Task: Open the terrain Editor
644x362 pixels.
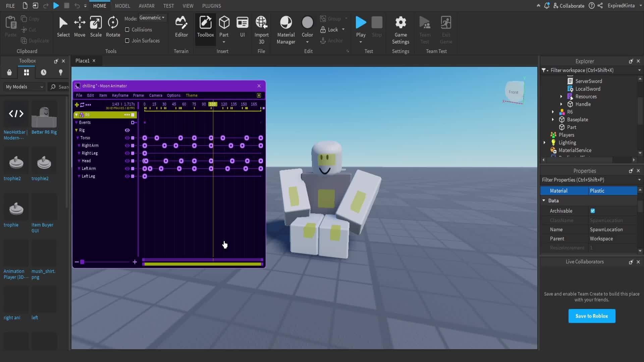Action: coord(181,26)
